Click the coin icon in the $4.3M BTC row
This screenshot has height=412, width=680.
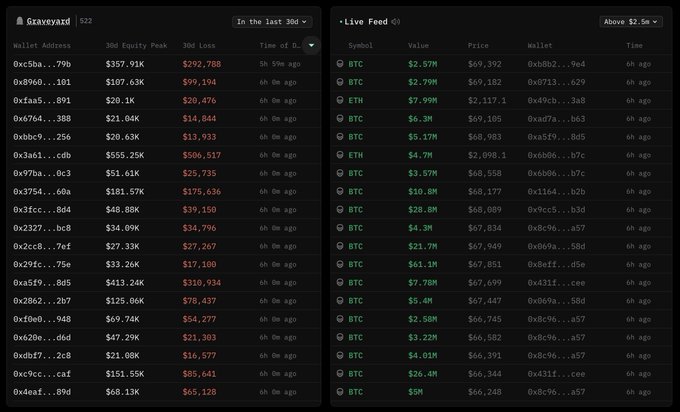340,228
